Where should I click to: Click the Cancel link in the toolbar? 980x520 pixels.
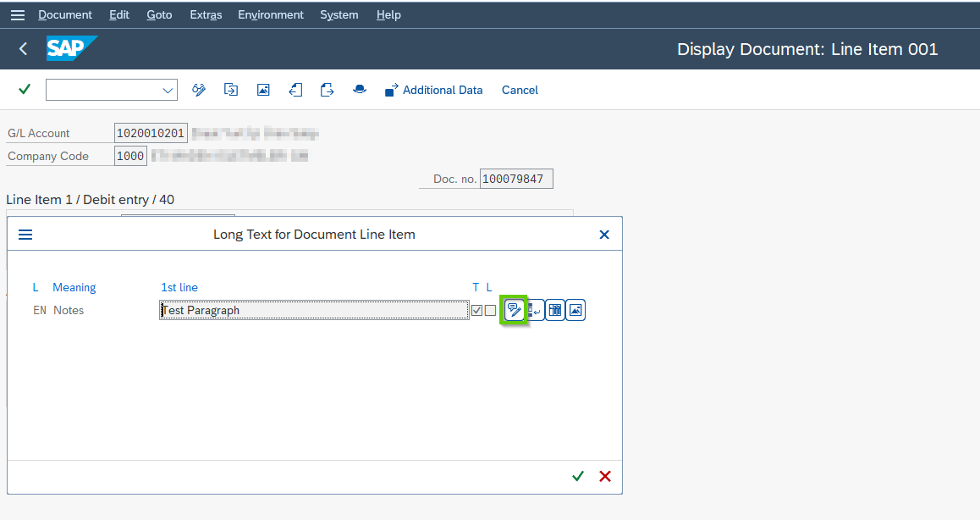pos(520,90)
